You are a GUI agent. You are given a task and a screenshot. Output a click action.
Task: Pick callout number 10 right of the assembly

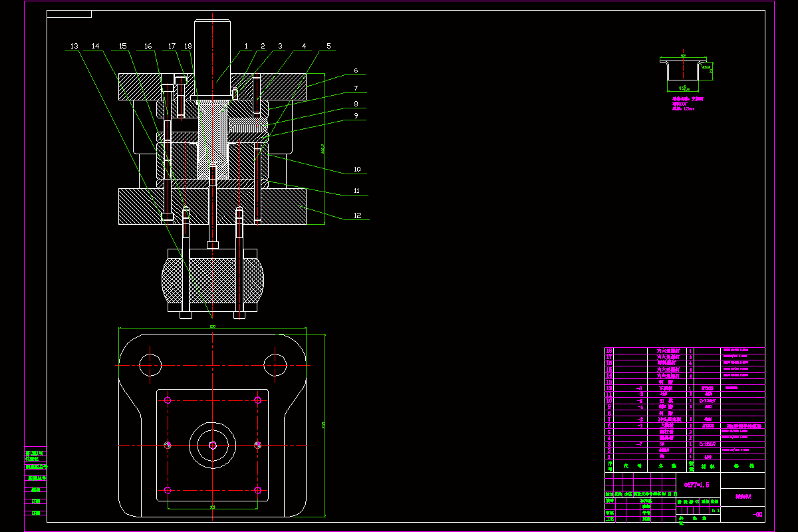pos(357,170)
